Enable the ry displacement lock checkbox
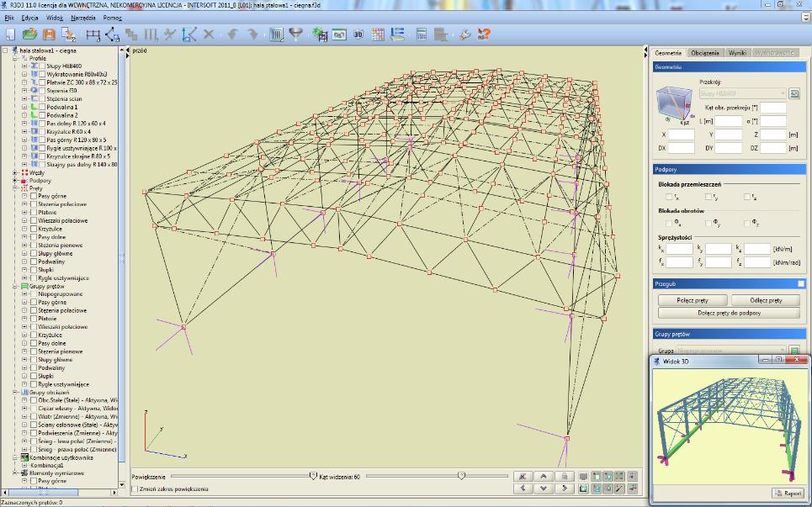 tap(708, 197)
